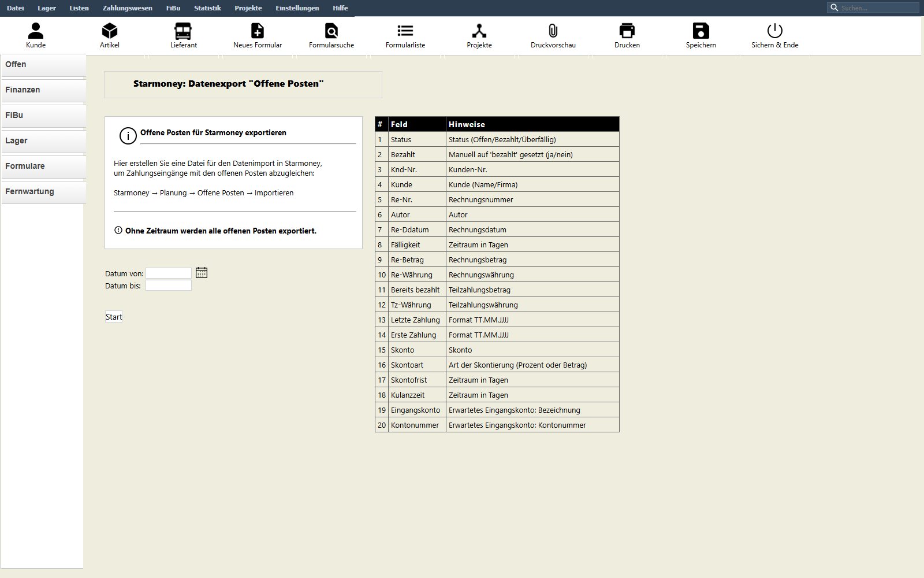
Task: Expand the Offen sidebar section
Action: tap(43, 65)
